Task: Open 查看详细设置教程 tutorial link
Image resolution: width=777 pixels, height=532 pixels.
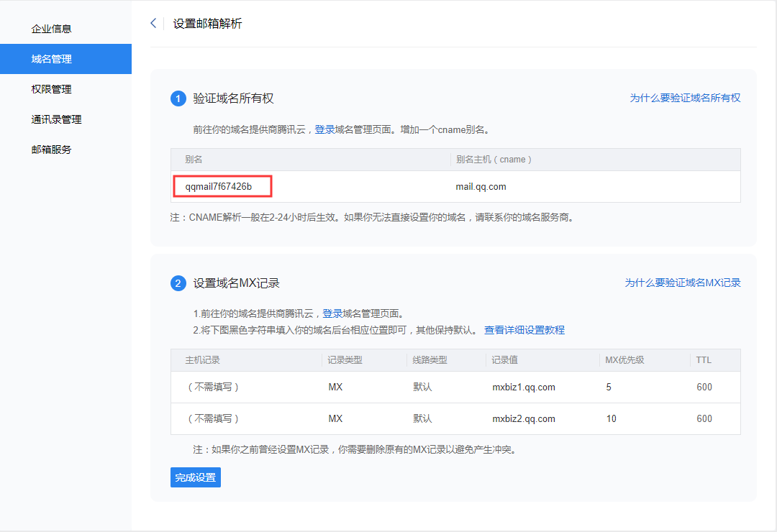Action: (x=524, y=330)
